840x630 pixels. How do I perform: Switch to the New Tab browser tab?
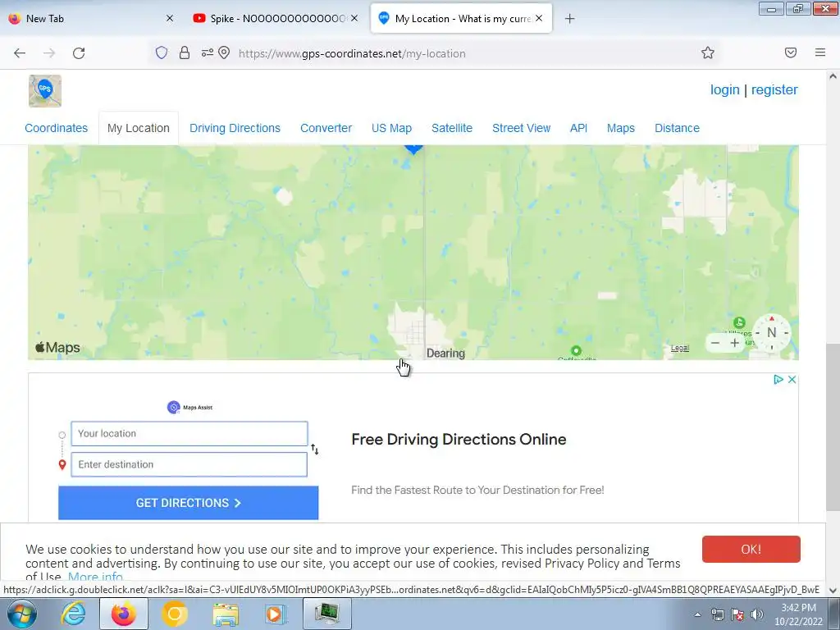pos(91,18)
